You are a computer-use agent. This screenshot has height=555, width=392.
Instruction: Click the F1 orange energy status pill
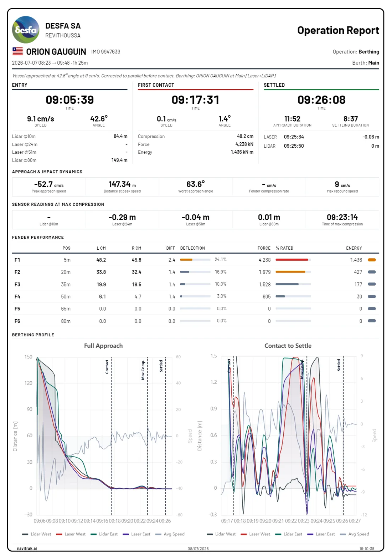tap(372, 260)
